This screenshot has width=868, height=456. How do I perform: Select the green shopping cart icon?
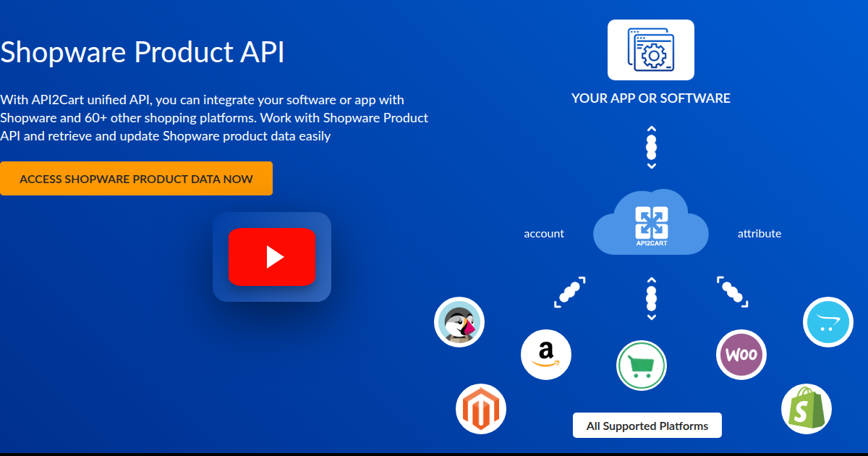coord(642,366)
